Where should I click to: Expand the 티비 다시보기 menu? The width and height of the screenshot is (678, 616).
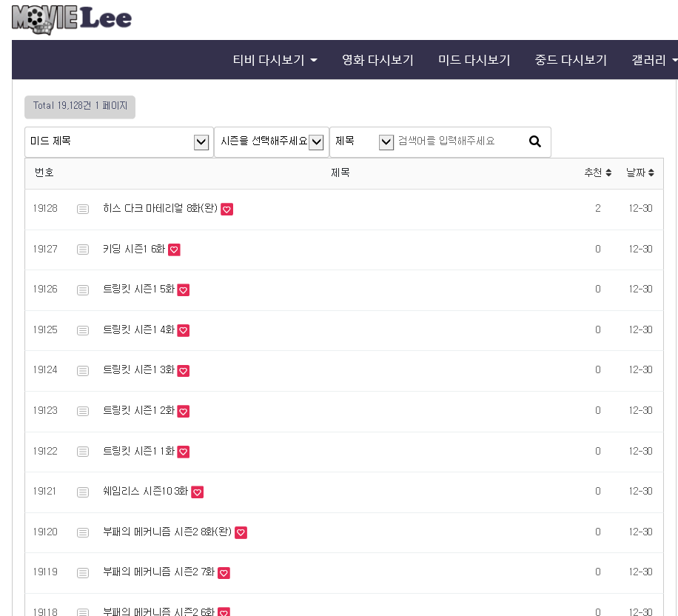pyautogui.click(x=275, y=60)
